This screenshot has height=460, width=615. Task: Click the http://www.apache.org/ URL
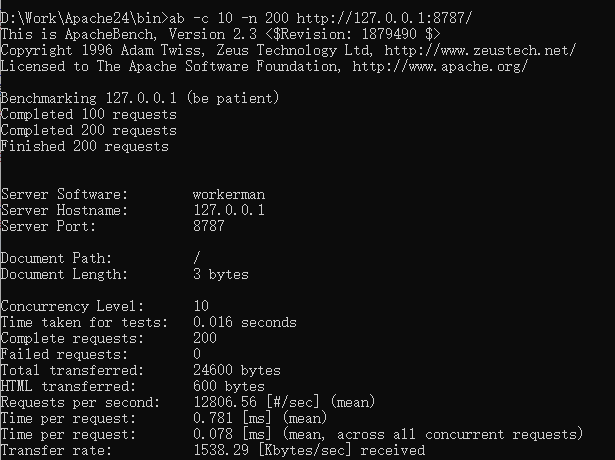coord(440,66)
